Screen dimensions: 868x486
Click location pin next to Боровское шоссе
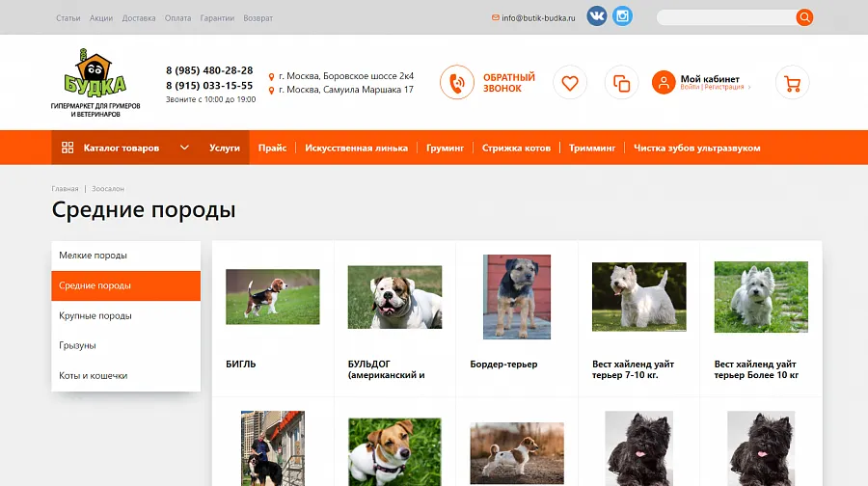(271, 77)
